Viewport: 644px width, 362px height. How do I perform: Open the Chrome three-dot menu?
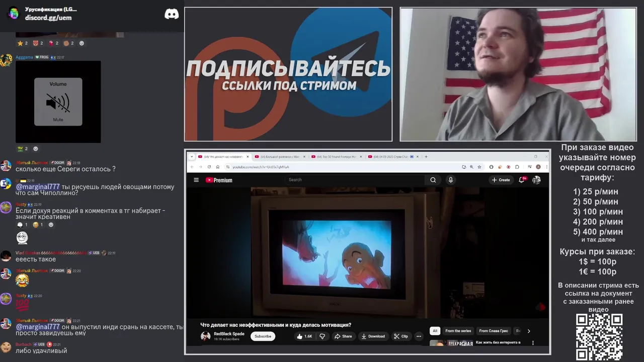click(546, 167)
